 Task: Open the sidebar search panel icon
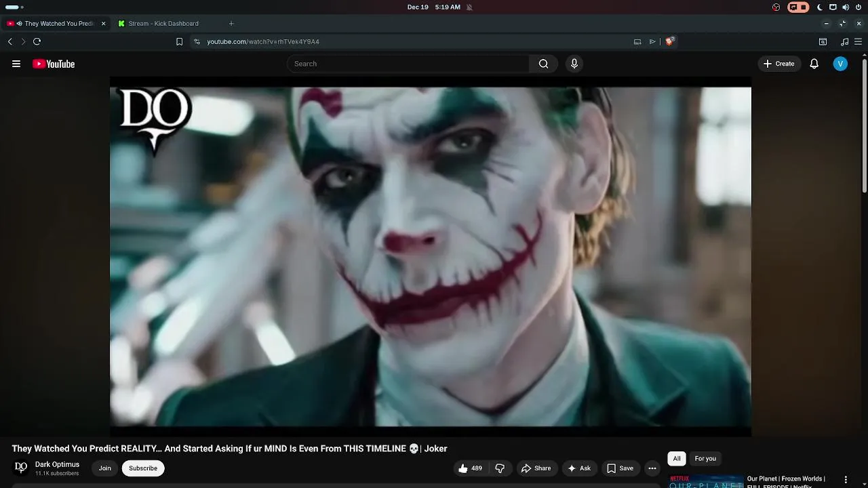[823, 41]
